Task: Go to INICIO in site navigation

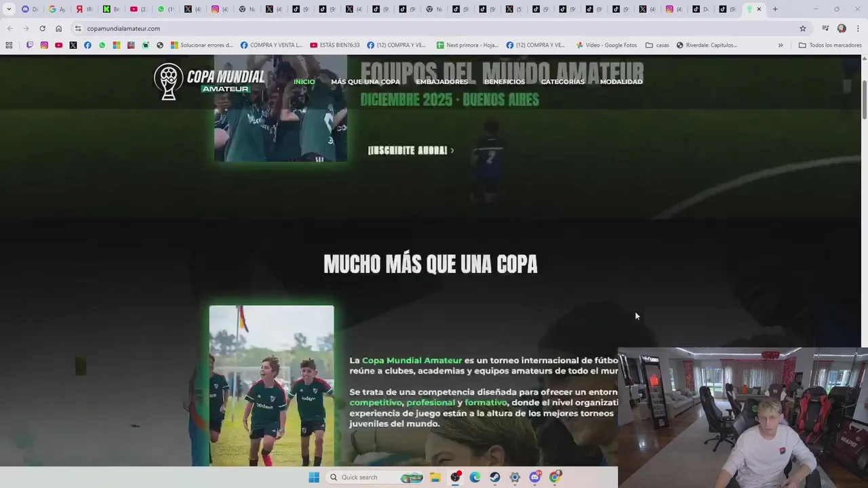Action: pyautogui.click(x=304, y=82)
